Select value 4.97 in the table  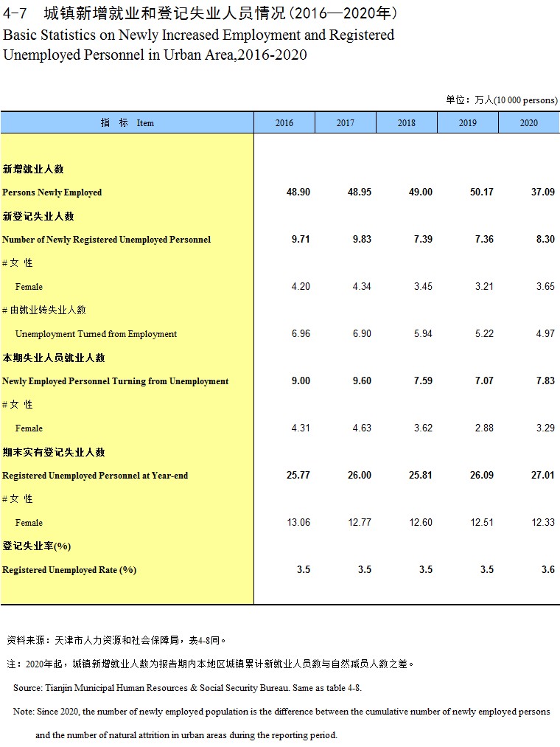545,333
